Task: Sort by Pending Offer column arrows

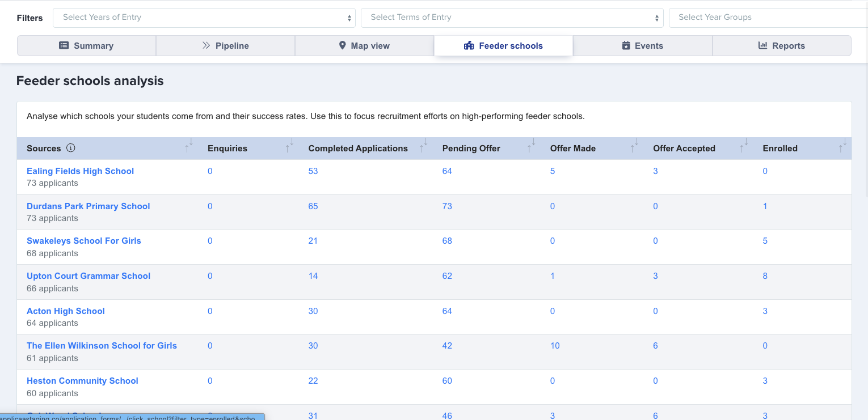Action: coord(532,146)
